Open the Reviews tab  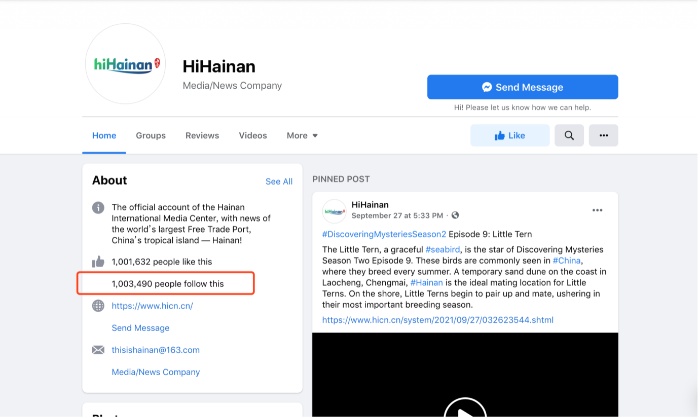(202, 135)
